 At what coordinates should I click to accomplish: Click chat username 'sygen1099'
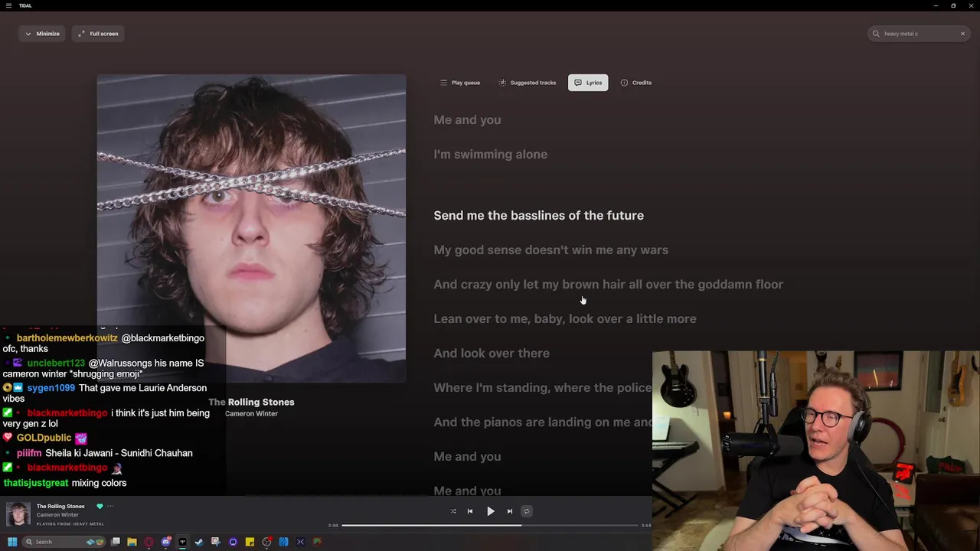coord(51,388)
